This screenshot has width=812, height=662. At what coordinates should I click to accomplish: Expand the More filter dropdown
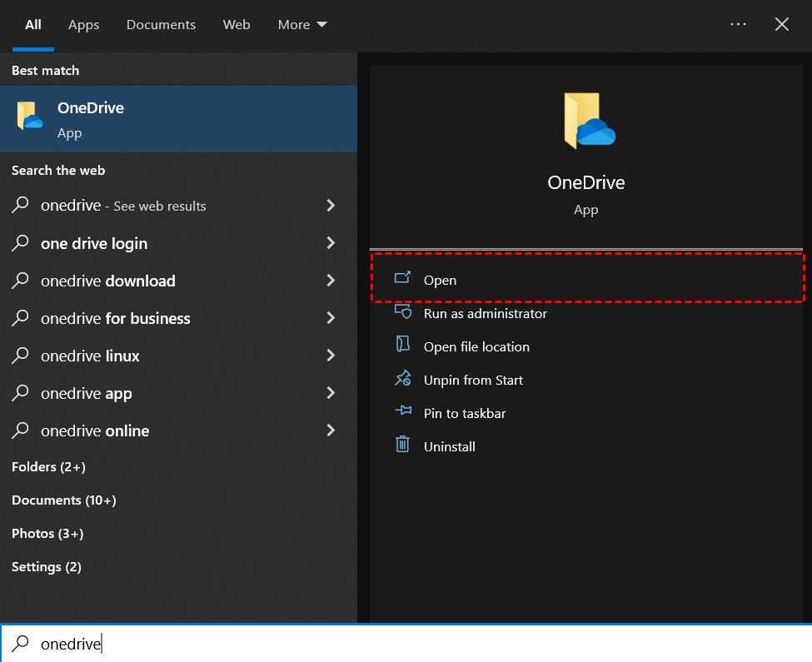tap(302, 25)
